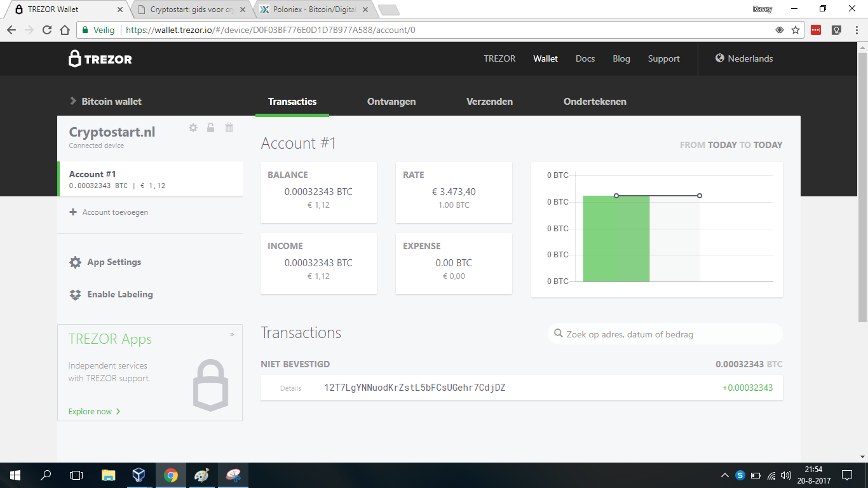Click the green bar in the balance chart
868x488 pixels.
(x=616, y=239)
